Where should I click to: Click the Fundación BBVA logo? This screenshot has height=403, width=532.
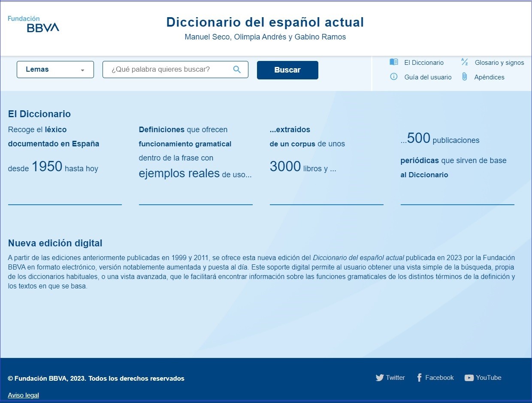coord(33,24)
